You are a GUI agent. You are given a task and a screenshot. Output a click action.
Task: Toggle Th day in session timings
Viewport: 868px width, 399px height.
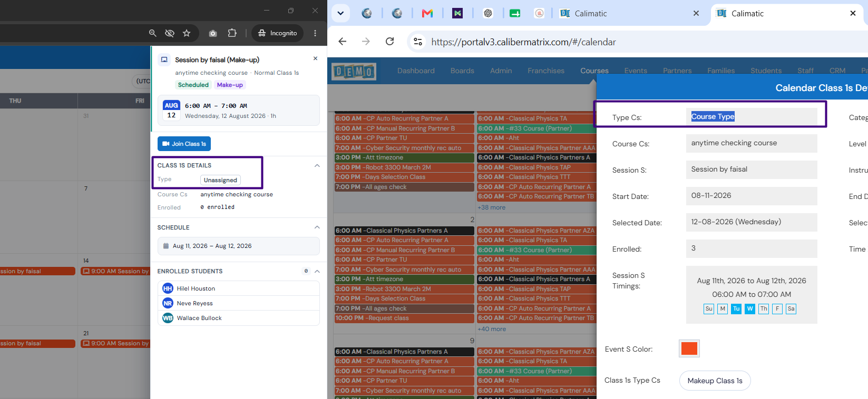764,309
